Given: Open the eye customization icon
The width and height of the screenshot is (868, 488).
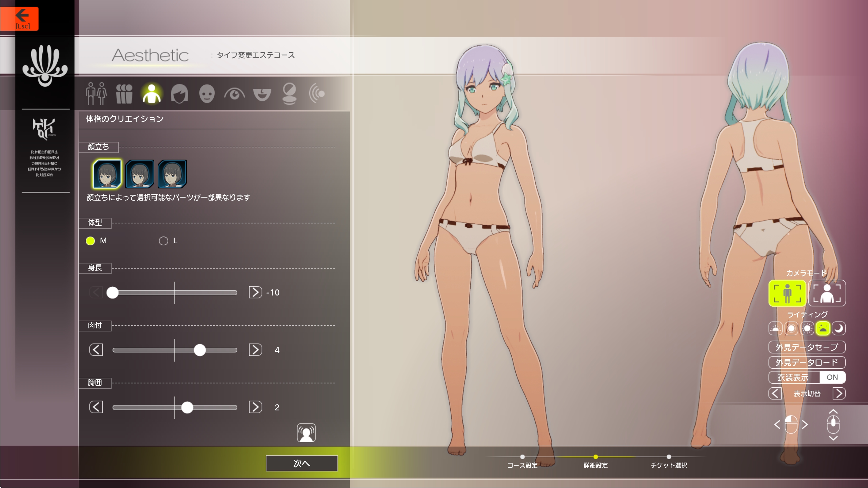Looking at the screenshot, I should [x=234, y=94].
